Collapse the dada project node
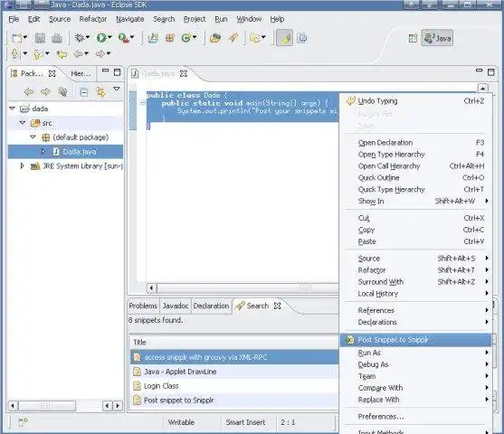504x434 pixels. tap(12, 108)
